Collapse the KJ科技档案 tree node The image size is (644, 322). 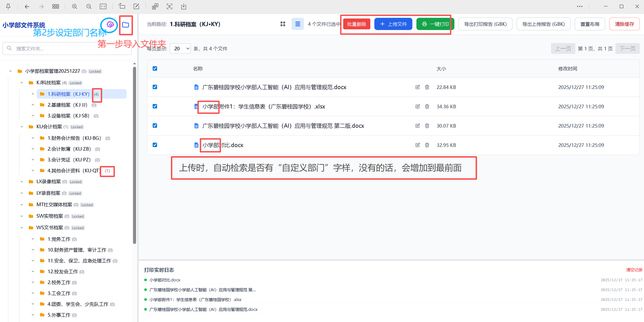[22, 82]
